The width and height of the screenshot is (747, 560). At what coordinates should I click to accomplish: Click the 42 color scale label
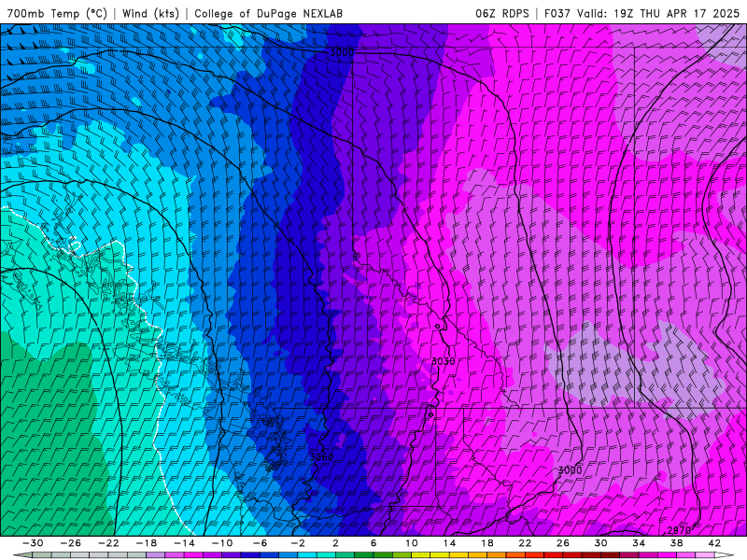click(714, 543)
